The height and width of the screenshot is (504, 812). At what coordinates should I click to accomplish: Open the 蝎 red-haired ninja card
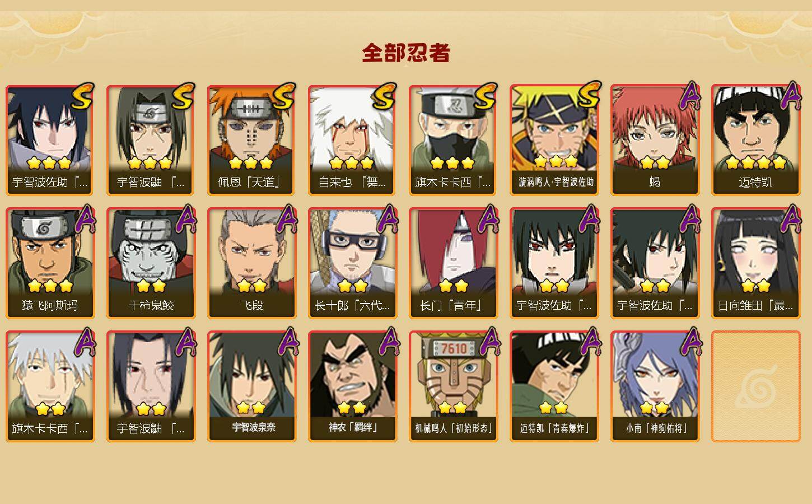[655, 140]
